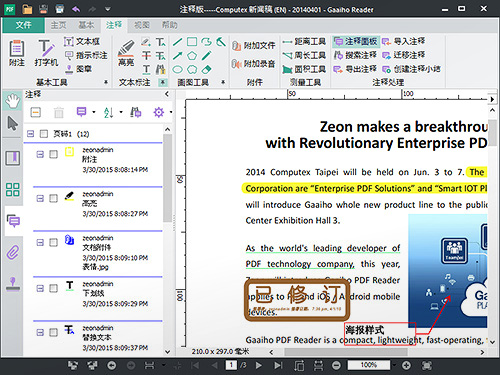Screen dimensions: 500x375
Task: Select the arrow drawing tool
Action: pos(178,56)
